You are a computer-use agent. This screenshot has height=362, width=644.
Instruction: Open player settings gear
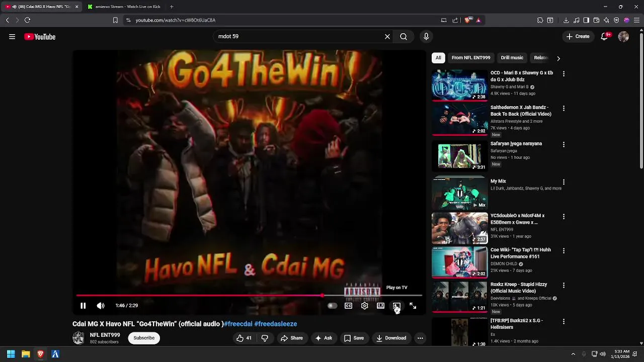pos(365,306)
